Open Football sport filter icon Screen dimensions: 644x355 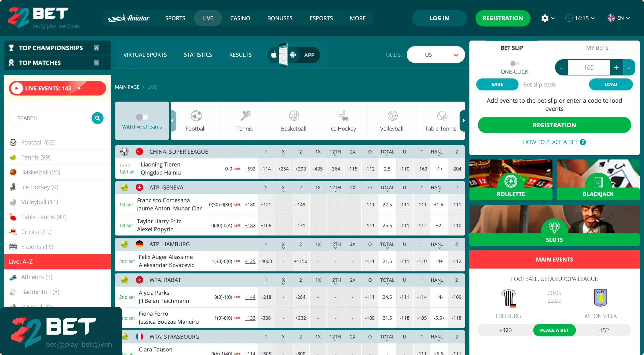point(196,116)
